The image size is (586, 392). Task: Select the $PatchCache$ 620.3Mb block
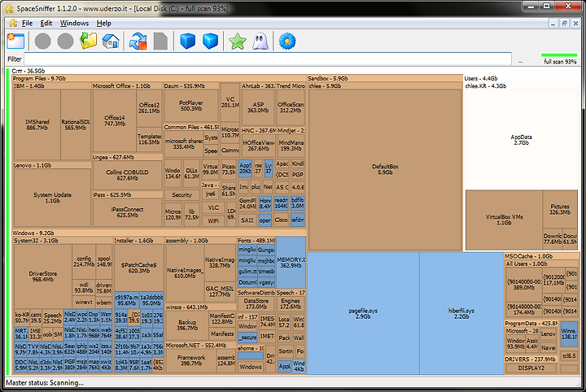pyautogui.click(x=139, y=268)
